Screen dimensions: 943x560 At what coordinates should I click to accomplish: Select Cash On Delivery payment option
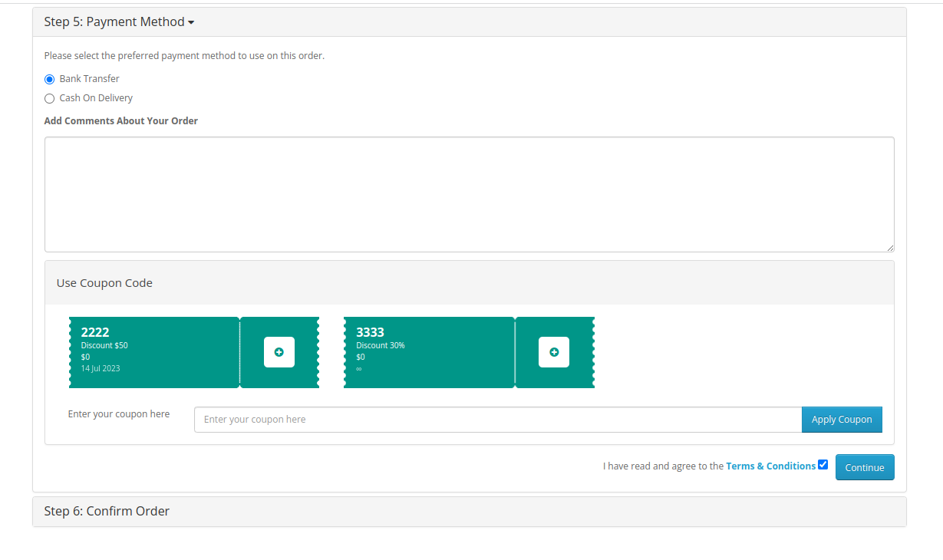point(50,98)
